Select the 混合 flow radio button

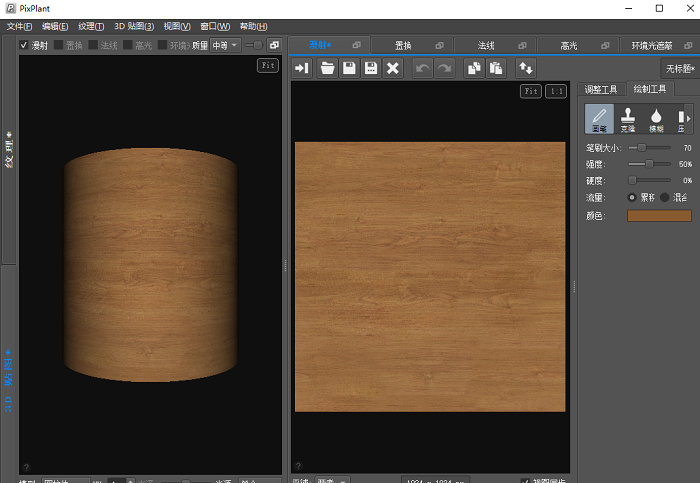click(x=664, y=197)
